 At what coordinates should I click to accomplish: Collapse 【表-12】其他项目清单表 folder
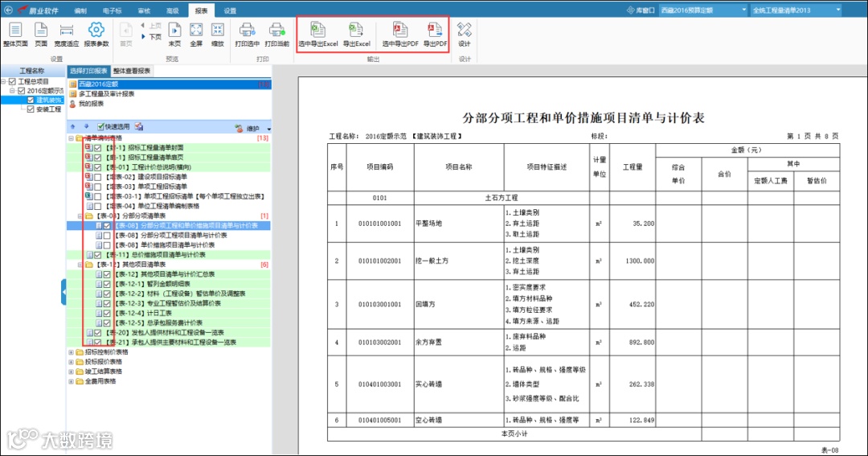coord(80,265)
